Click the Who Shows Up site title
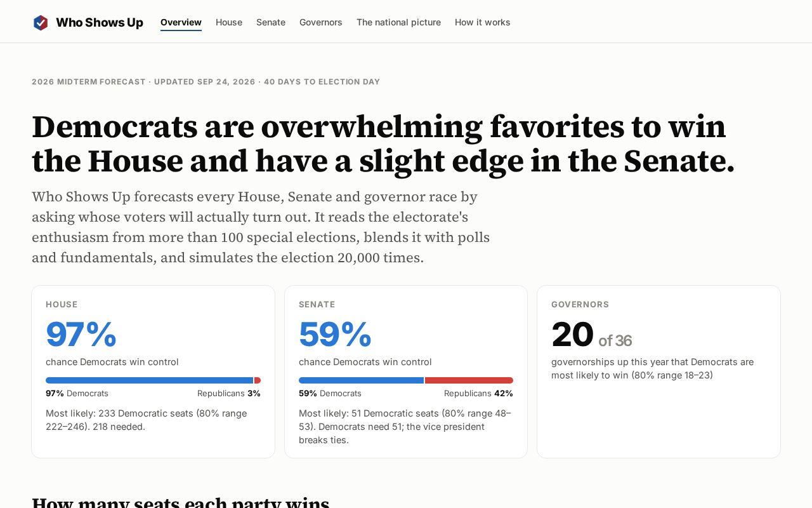This screenshot has height=508, width=812. click(100, 23)
